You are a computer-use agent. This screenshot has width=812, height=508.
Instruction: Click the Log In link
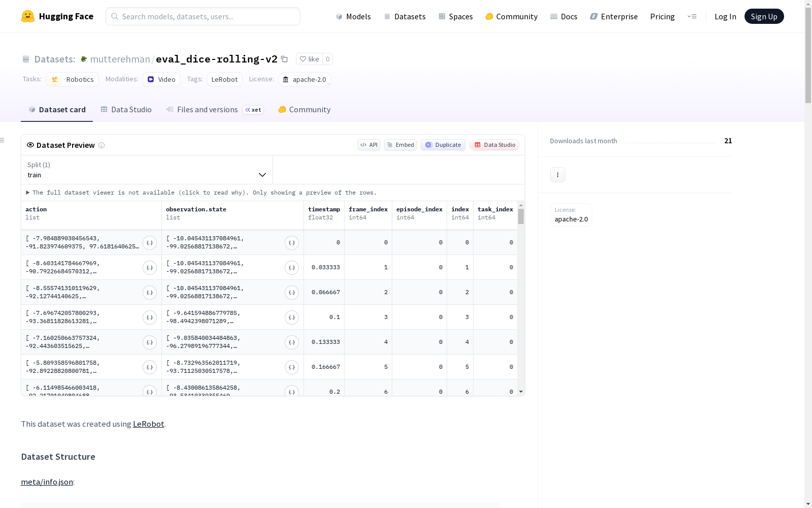725,16
